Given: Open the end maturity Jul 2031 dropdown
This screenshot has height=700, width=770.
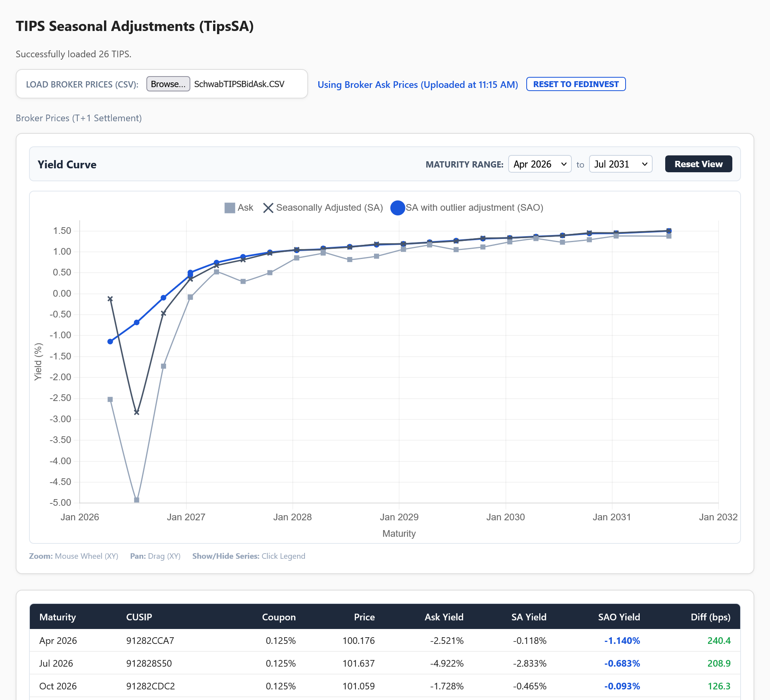Looking at the screenshot, I should pos(620,164).
